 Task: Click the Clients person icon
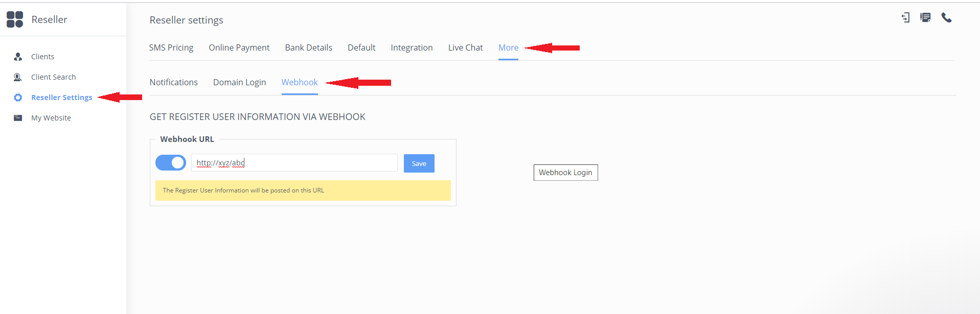(18, 57)
